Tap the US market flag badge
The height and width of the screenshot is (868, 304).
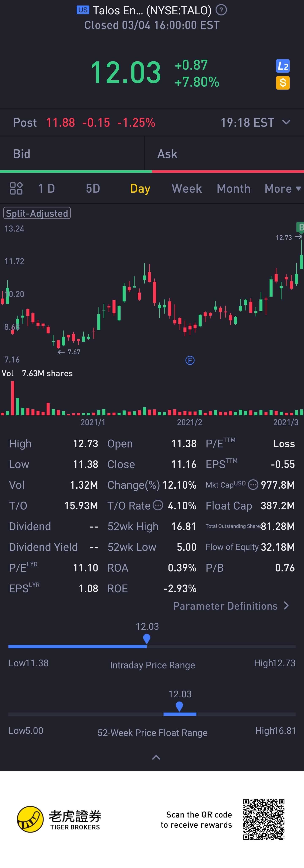click(83, 10)
